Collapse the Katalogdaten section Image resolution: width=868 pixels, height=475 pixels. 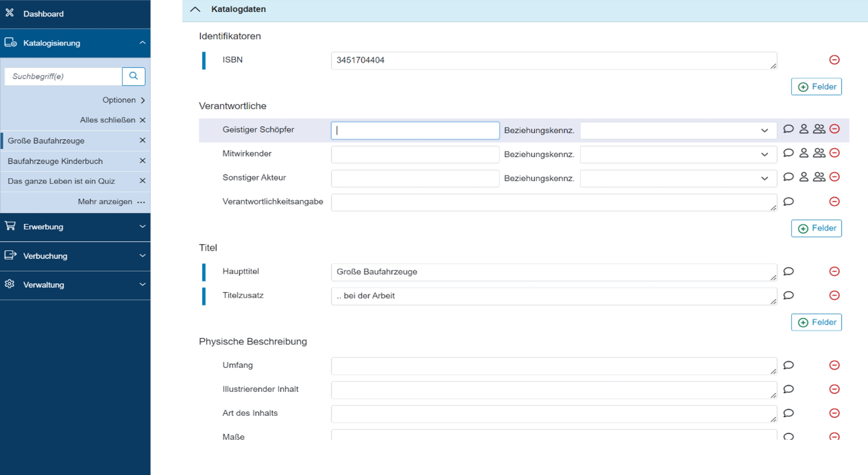pos(195,9)
